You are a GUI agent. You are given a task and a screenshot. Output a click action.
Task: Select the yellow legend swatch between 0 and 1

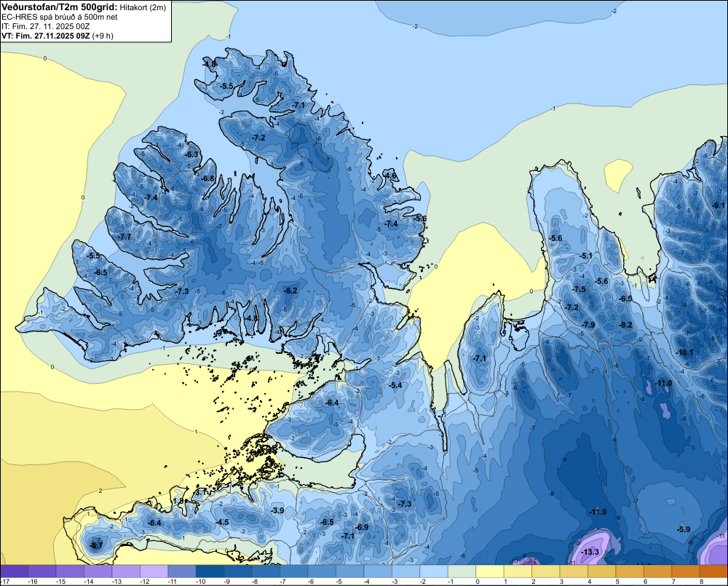pos(490,571)
